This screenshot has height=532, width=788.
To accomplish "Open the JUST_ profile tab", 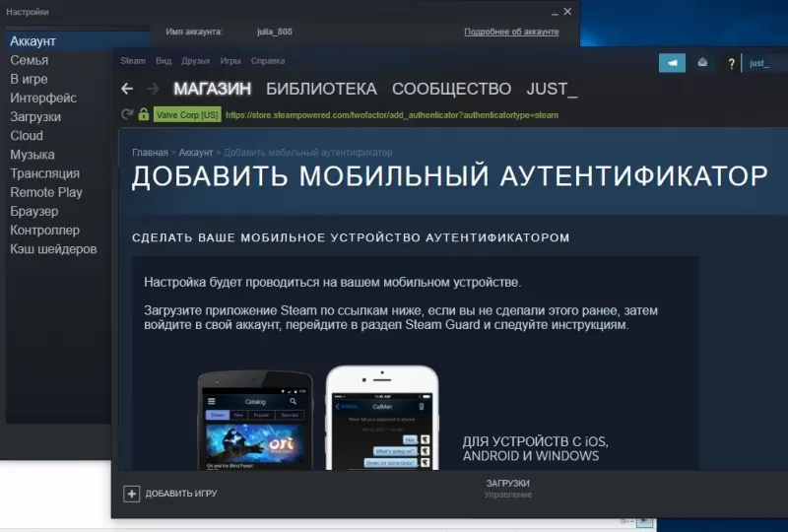I will coord(552,89).
